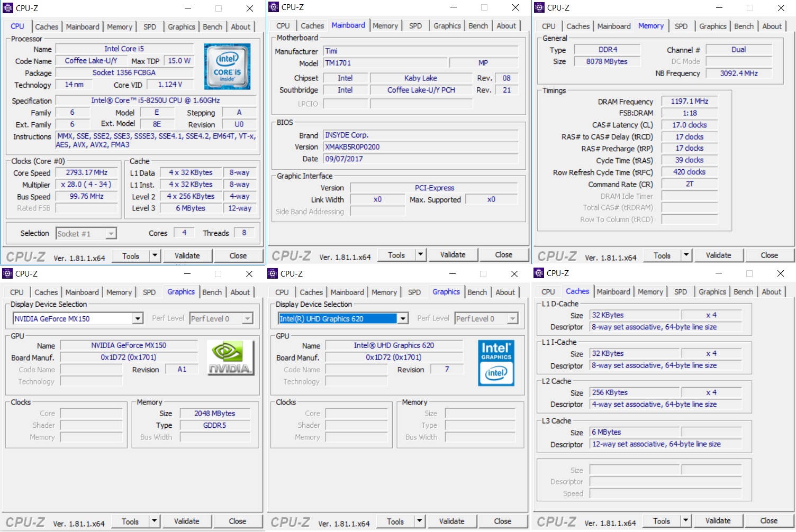The width and height of the screenshot is (796, 532).
Task: Click the Tools button in the Caches window
Action: tap(662, 521)
